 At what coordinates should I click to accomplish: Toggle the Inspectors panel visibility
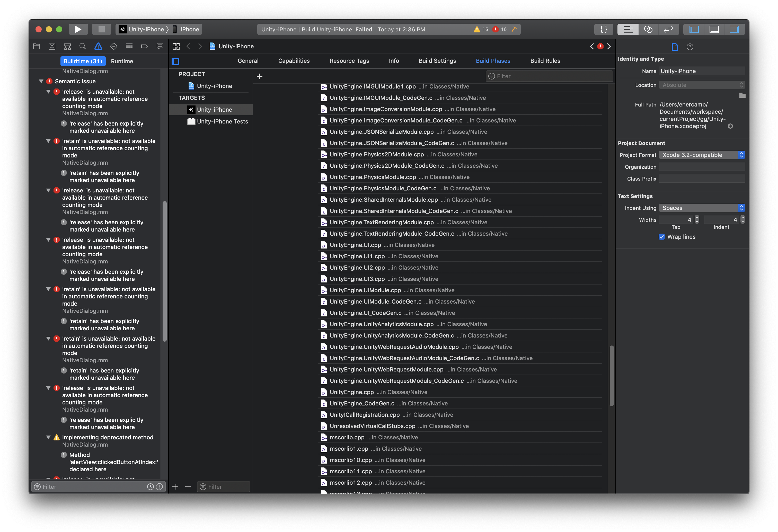pyautogui.click(x=734, y=30)
